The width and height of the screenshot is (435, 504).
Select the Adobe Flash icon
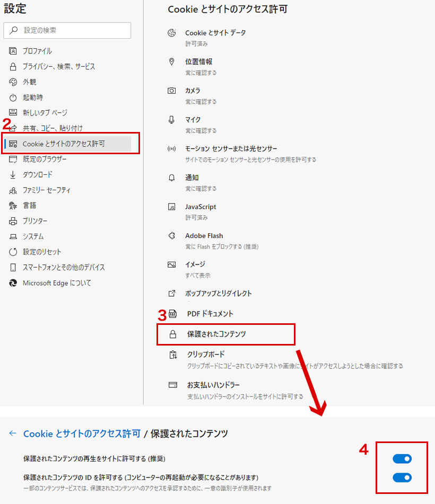tap(171, 236)
